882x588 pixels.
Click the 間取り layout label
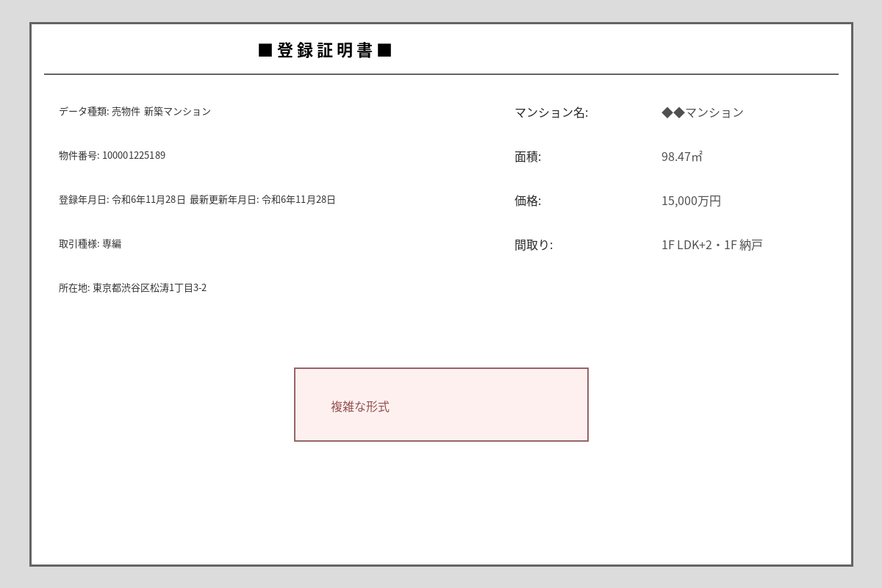point(534,245)
